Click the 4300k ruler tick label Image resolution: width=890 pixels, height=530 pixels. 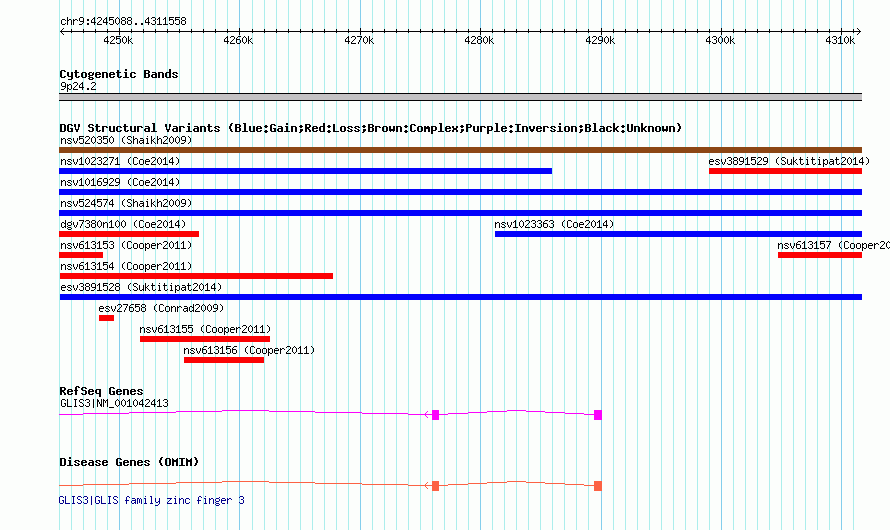(720, 40)
